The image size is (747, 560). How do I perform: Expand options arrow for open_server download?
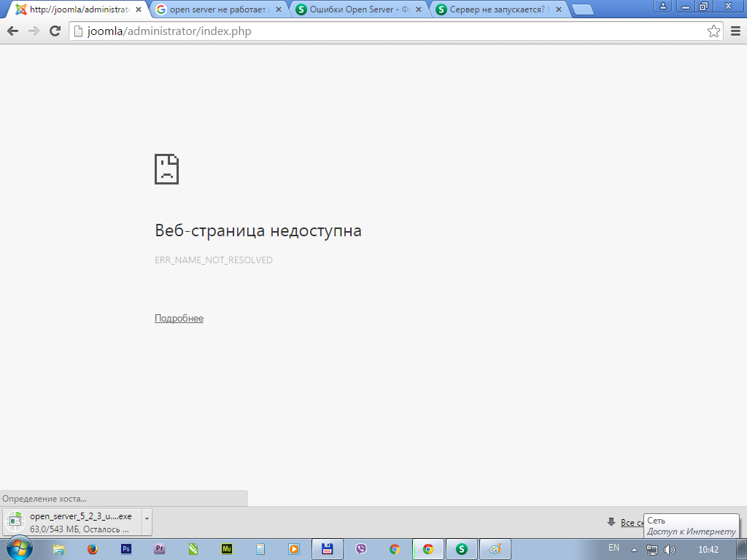point(147,517)
